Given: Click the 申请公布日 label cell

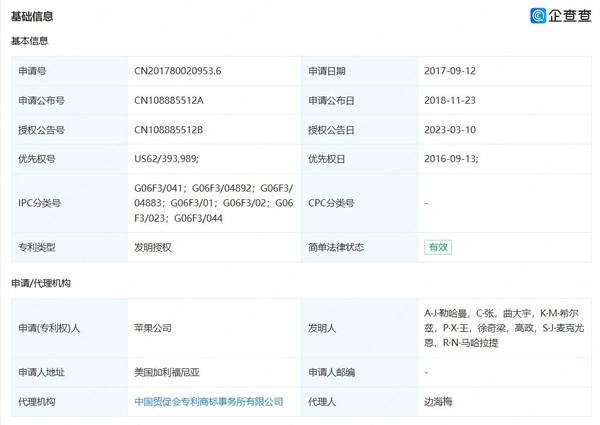Looking at the screenshot, I should pyautogui.click(x=359, y=100).
